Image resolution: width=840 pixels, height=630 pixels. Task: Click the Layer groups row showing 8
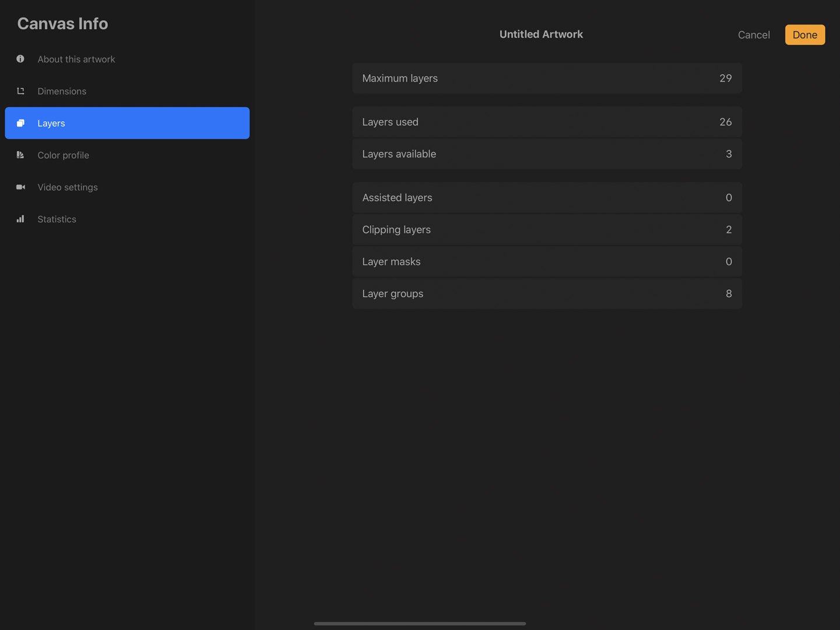click(547, 293)
